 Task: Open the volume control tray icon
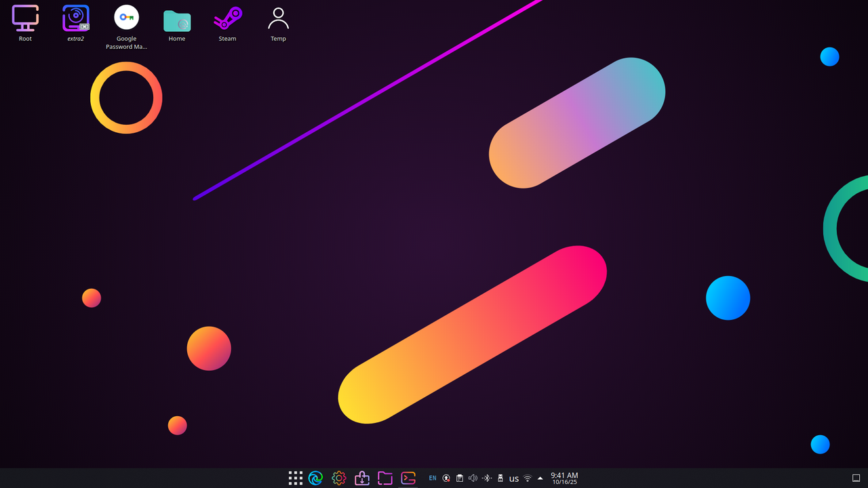point(473,478)
